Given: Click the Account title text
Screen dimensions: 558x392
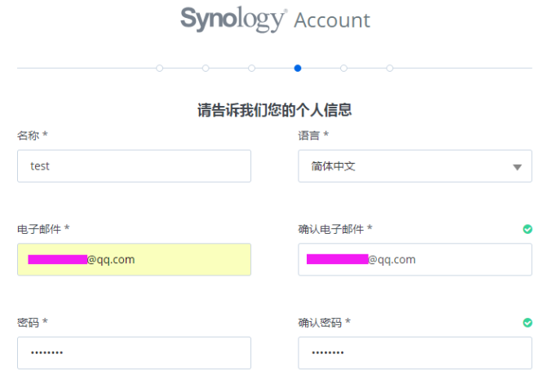Looking at the screenshot, I should [332, 20].
